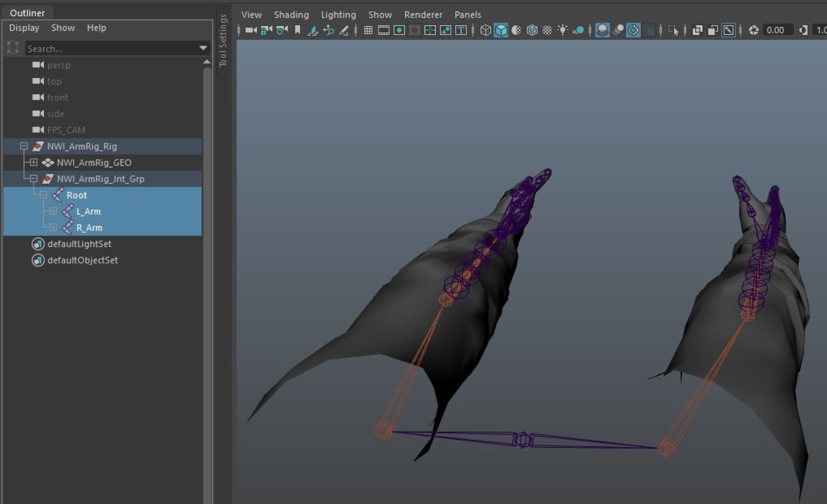
Task: Click the Smooth Shade All cube icon
Action: click(x=501, y=30)
